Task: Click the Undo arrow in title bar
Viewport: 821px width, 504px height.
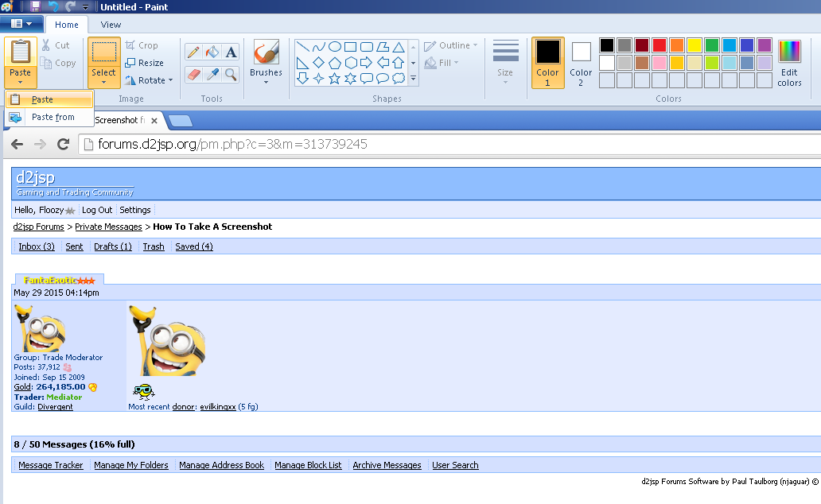Action: (53, 6)
